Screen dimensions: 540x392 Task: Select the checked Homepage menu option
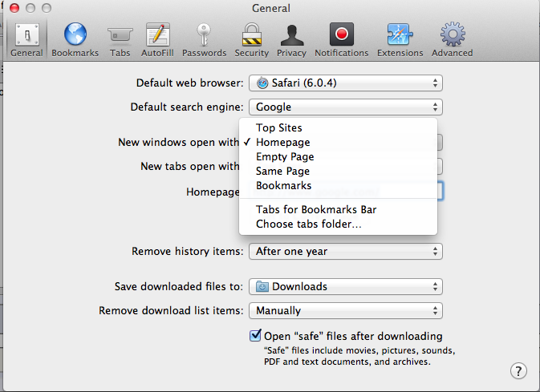tap(338, 142)
